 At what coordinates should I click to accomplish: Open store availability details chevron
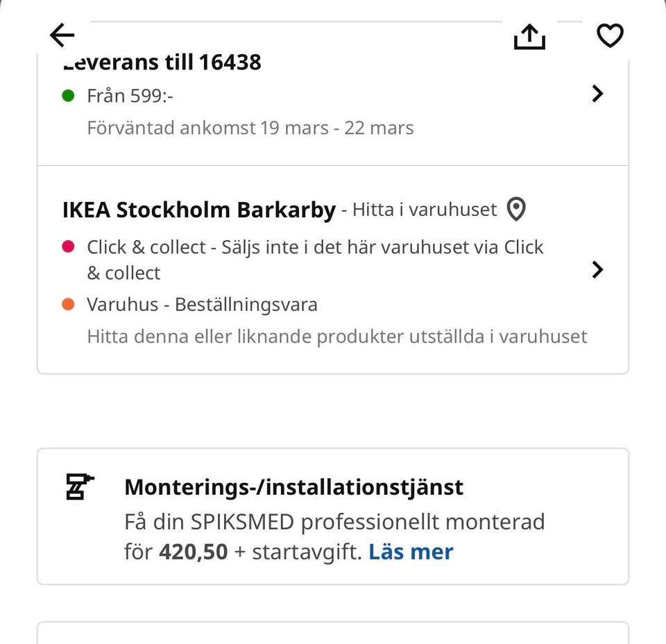[597, 269]
